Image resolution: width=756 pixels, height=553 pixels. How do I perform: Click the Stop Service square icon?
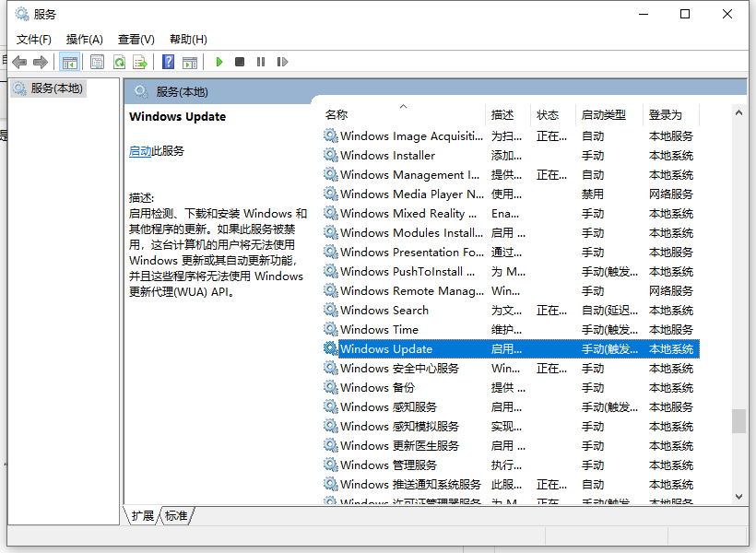pos(239,61)
